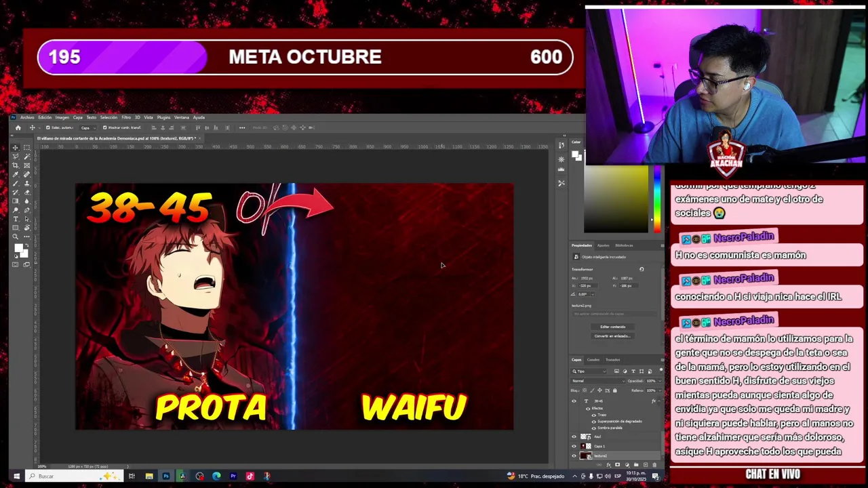Filter layers by text type

[x=633, y=371]
